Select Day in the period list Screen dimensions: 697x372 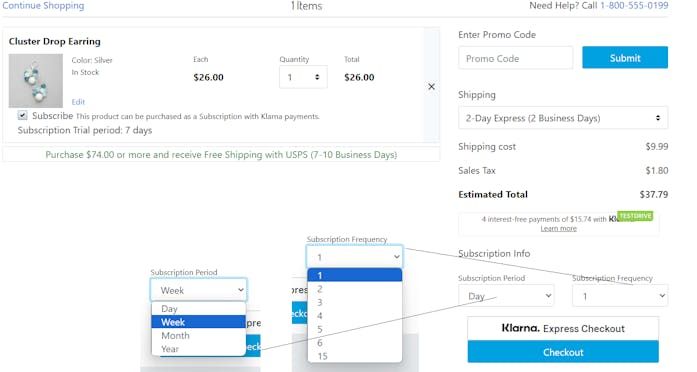(x=198, y=308)
